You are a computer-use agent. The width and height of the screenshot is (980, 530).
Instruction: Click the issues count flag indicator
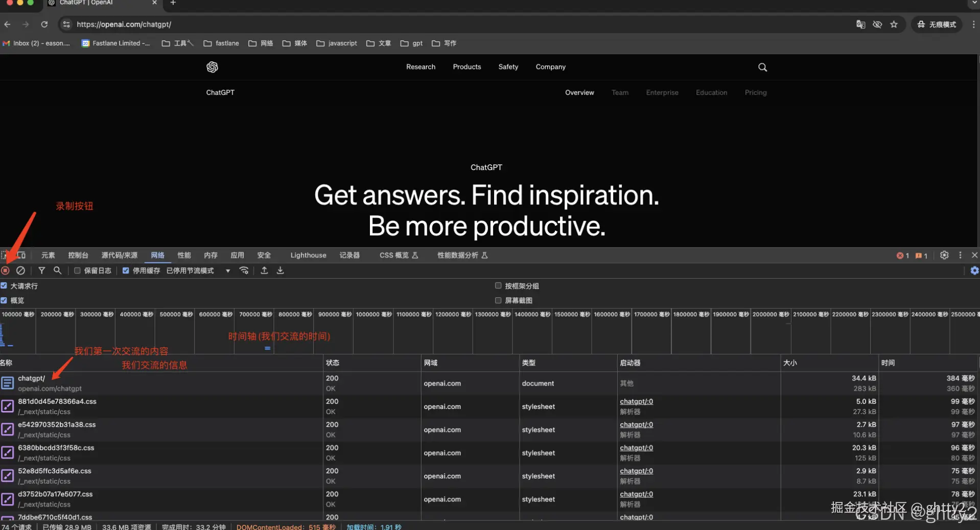[x=921, y=256]
